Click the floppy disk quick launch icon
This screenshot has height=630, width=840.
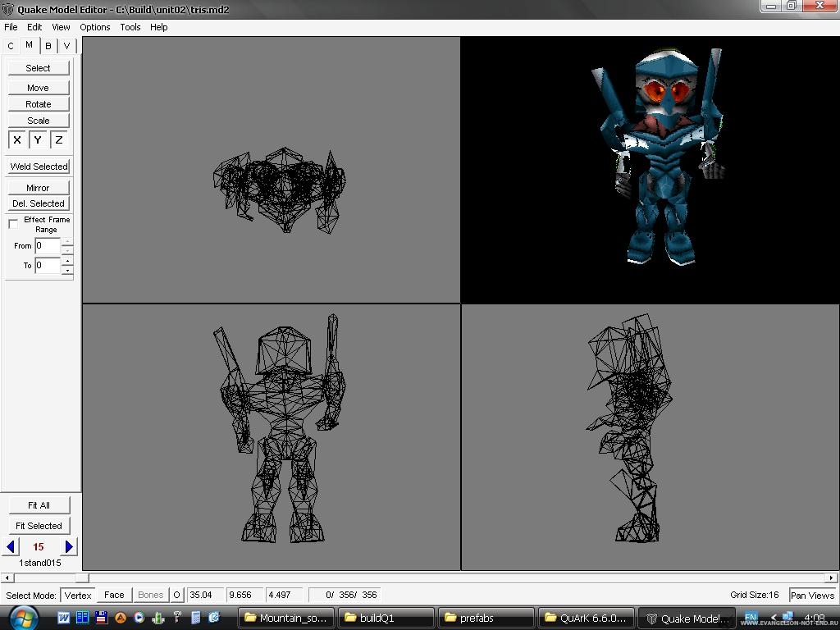[101, 618]
